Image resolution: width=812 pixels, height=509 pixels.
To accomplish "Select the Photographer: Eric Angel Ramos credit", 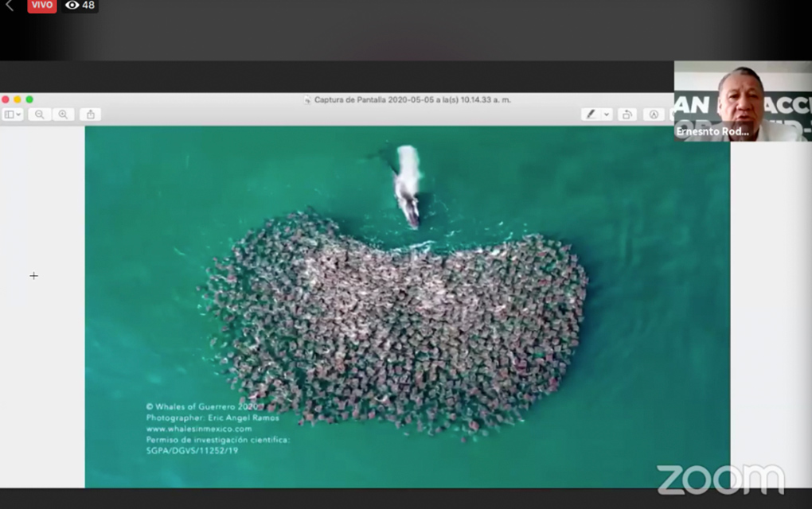I will [x=213, y=418].
